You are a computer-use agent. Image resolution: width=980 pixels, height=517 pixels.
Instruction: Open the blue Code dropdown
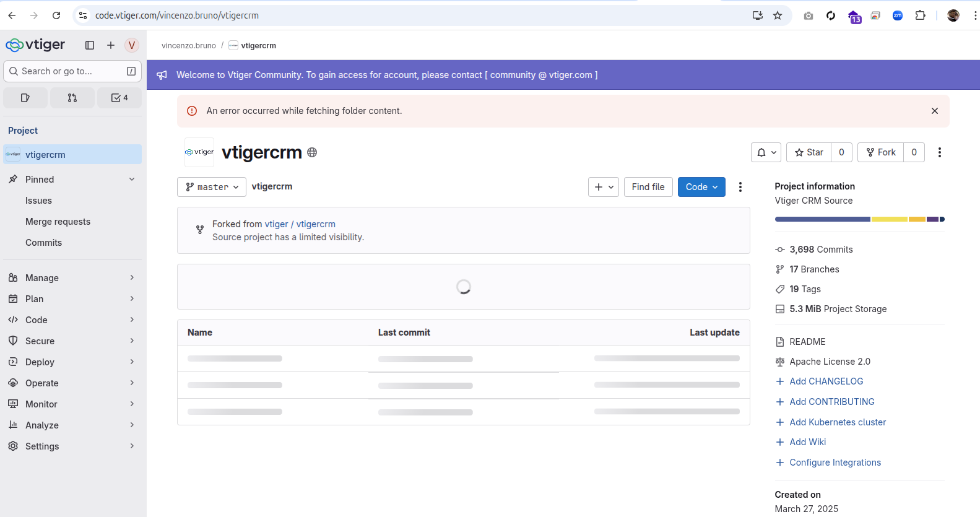(x=701, y=187)
